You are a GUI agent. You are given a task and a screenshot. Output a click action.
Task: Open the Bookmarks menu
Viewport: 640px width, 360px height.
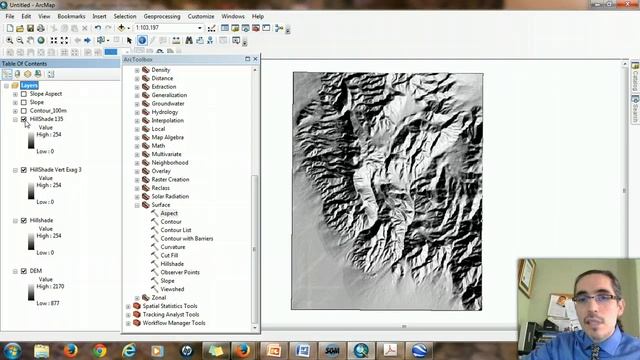(71, 16)
